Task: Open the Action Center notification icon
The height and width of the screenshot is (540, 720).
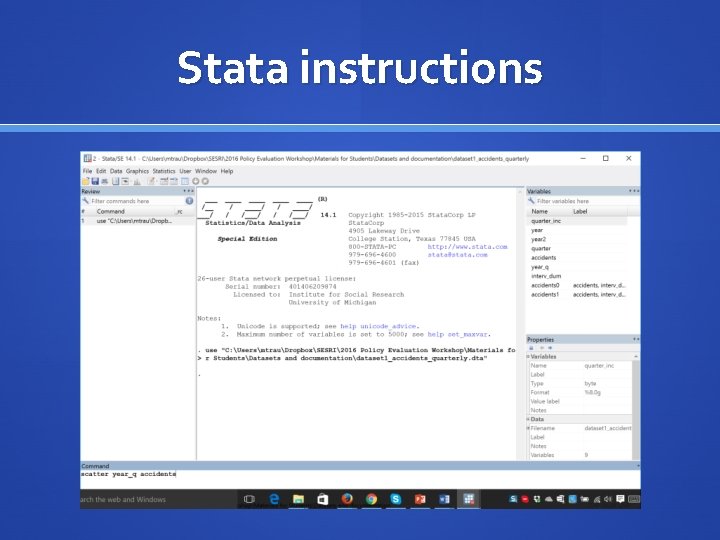Action: point(620,499)
